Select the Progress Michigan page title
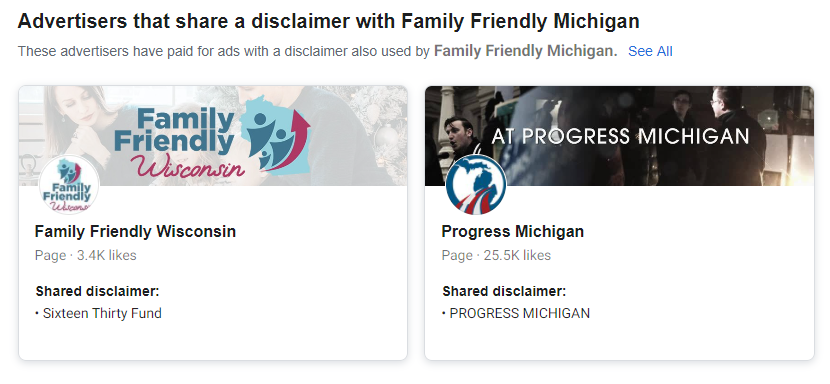830x384 pixels. click(x=512, y=231)
